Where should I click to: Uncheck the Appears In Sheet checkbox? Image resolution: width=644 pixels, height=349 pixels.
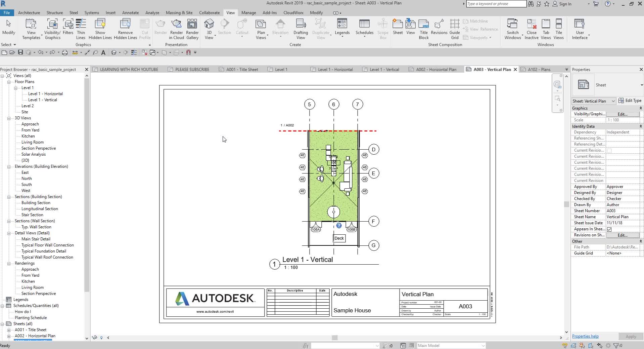click(x=609, y=229)
